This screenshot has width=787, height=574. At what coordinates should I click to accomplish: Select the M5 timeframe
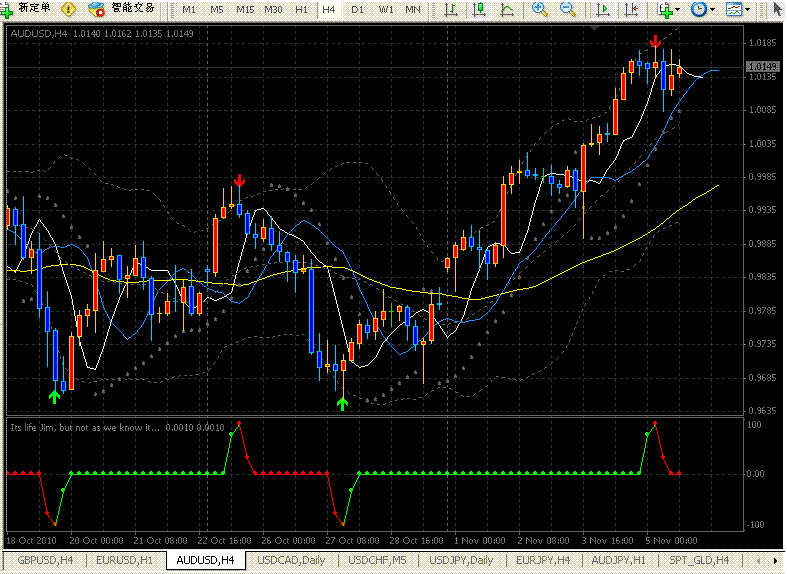(217, 10)
